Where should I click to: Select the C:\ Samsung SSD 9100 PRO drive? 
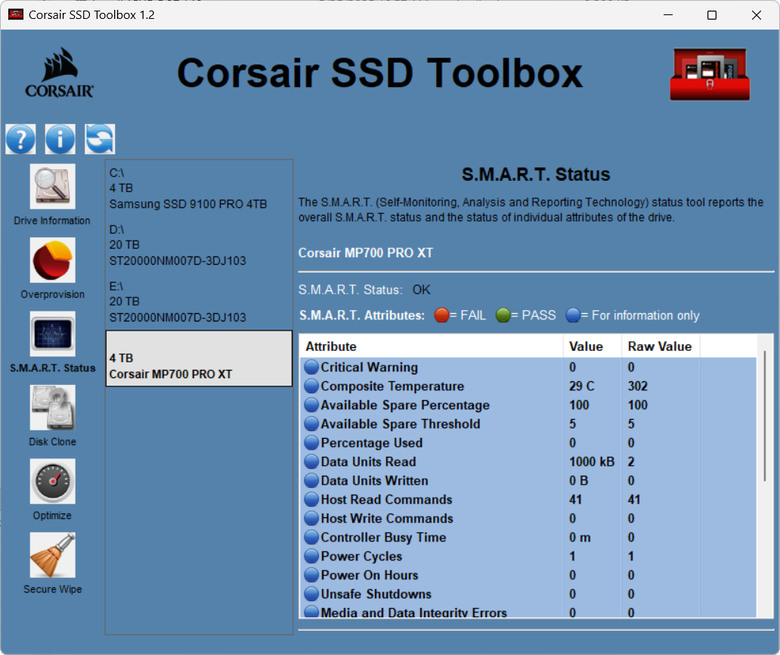[x=198, y=188]
